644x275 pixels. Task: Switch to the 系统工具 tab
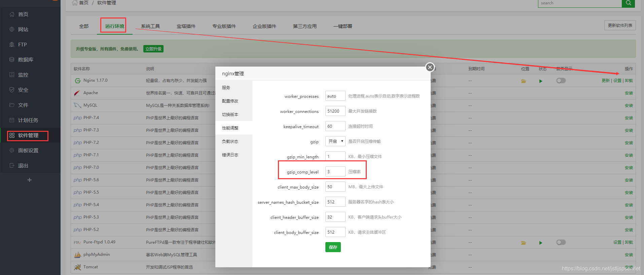tap(150, 26)
